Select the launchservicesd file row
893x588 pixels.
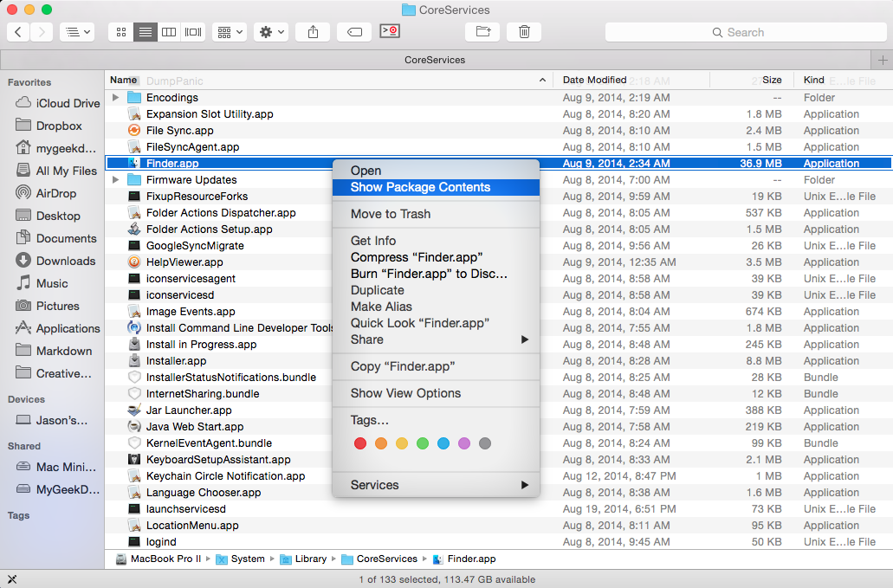(498, 509)
